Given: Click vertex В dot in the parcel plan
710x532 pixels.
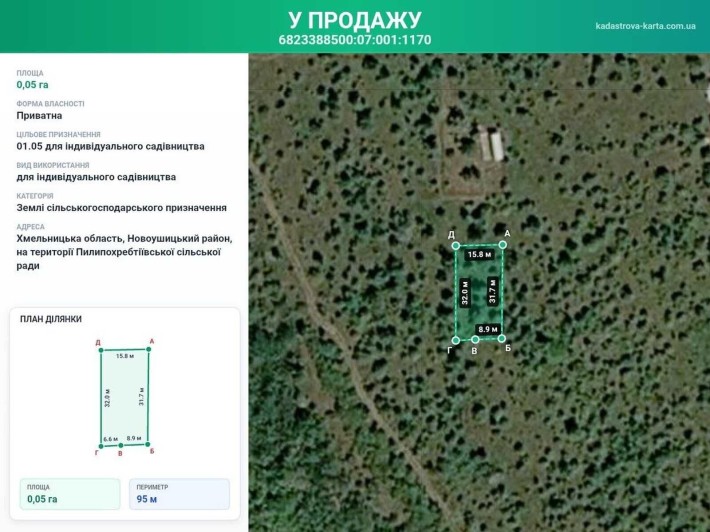Looking at the screenshot, I should [x=120, y=446].
